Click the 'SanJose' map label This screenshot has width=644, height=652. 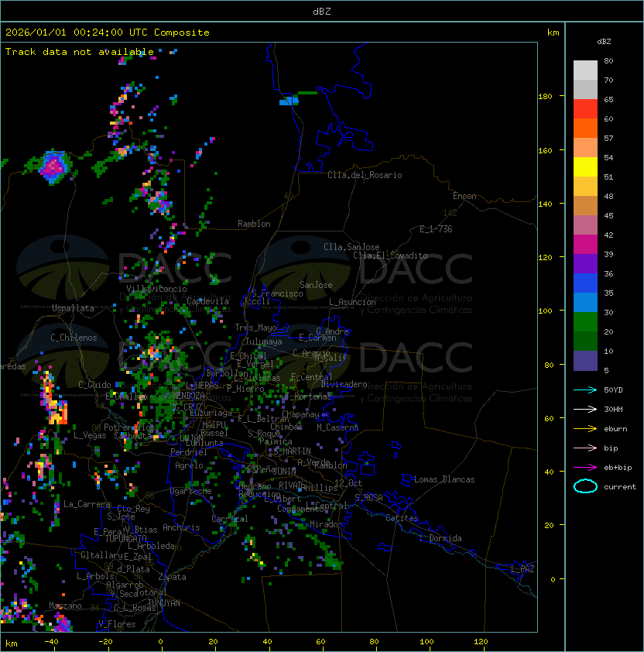tap(316, 285)
